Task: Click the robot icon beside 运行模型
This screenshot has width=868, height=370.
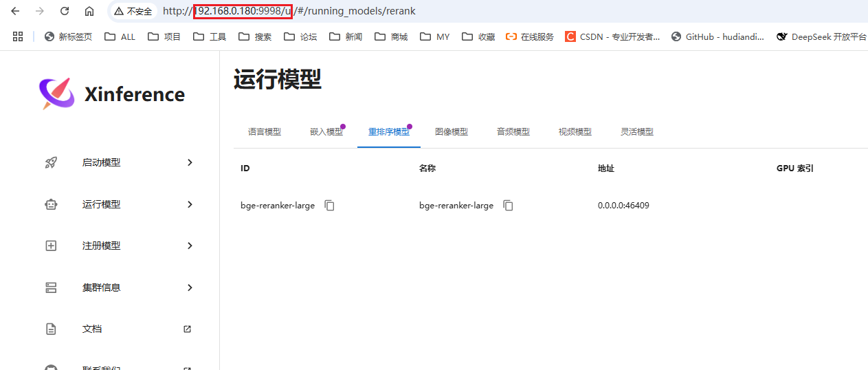Action: click(x=51, y=204)
